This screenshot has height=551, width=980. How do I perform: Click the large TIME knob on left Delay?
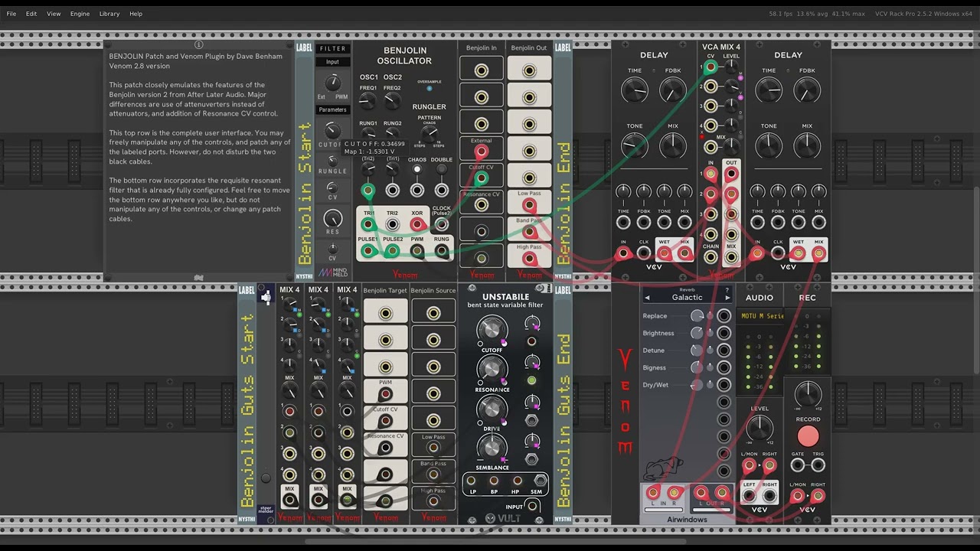(635, 91)
